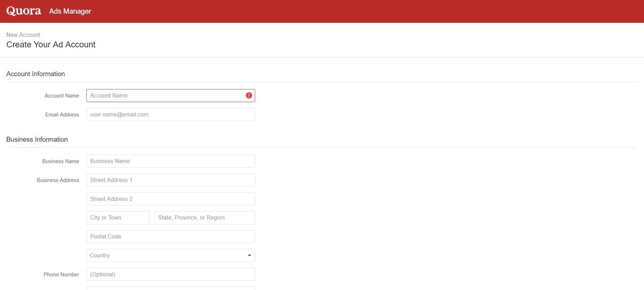Click the Create Your Ad Account title
Image resolution: width=644 pixels, height=290 pixels.
tap(51, 44)
